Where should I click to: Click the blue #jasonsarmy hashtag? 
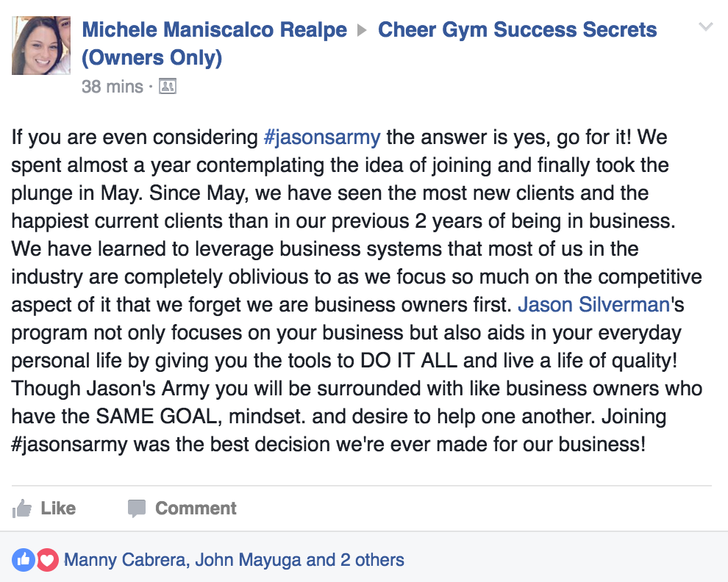tap(322, 137)
